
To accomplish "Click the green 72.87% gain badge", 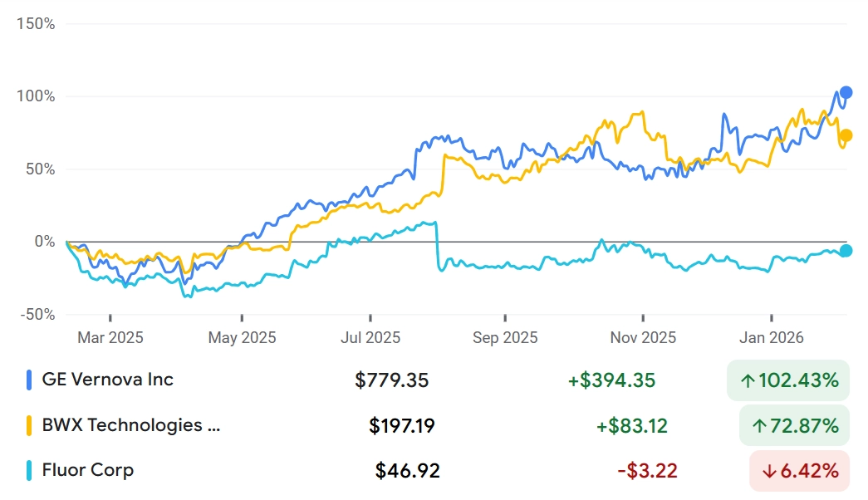I will coord(794,427).
